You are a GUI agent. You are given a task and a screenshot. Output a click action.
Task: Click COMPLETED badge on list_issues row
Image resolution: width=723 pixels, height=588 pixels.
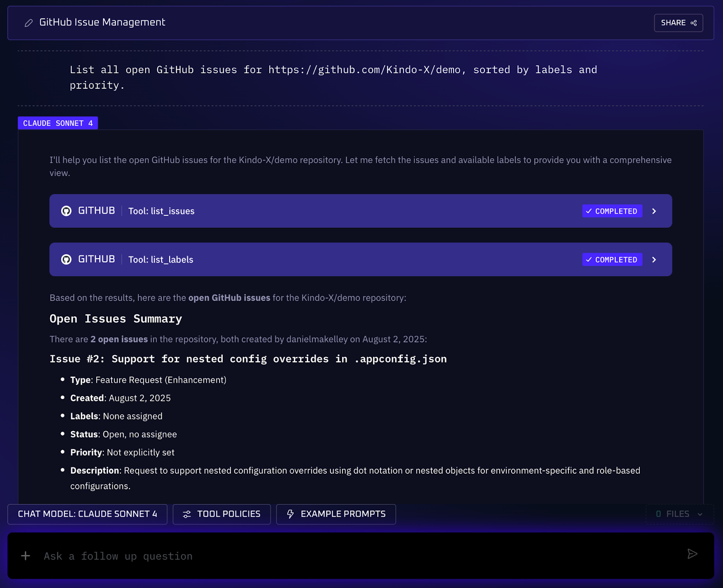[x=612, y=211]
